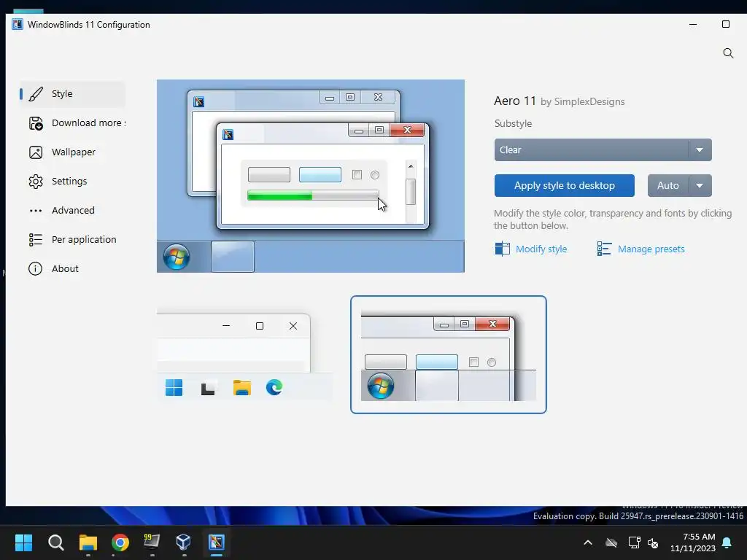
Task: Select the Aero 11 style thumbnail
Action: point(449,355)
